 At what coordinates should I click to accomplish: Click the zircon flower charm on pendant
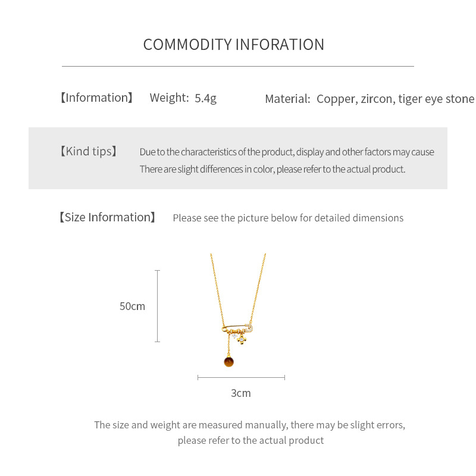(243, 339)
